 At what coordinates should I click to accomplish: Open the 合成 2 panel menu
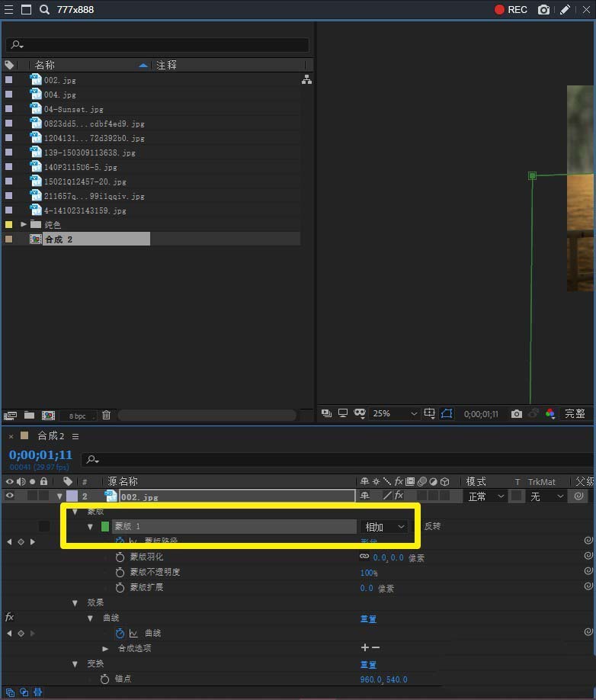coord(75,436)
